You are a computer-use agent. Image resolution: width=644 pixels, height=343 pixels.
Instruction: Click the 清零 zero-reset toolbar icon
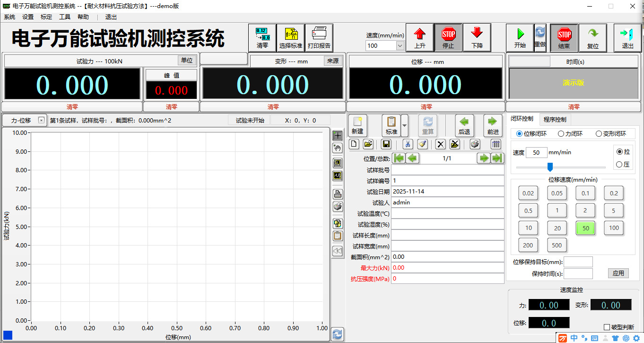point(262,38)
